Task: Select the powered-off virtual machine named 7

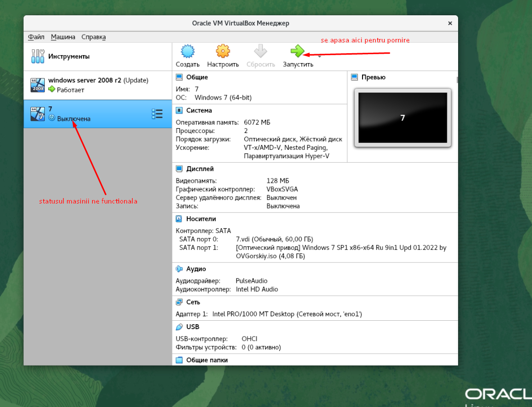Action: click(98, 114)
